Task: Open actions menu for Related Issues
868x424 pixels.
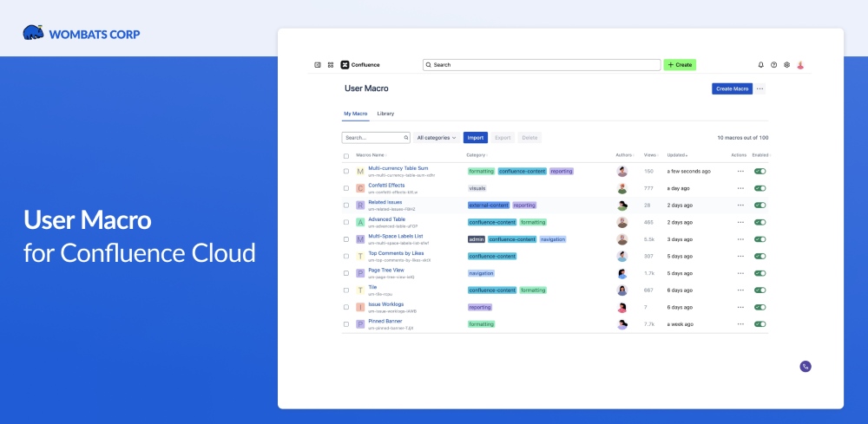Action: pyautogui.click(x=740, y=205)
